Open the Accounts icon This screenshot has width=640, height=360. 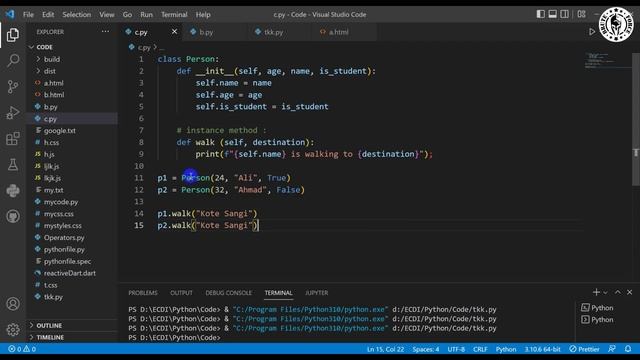click(13, 304)
